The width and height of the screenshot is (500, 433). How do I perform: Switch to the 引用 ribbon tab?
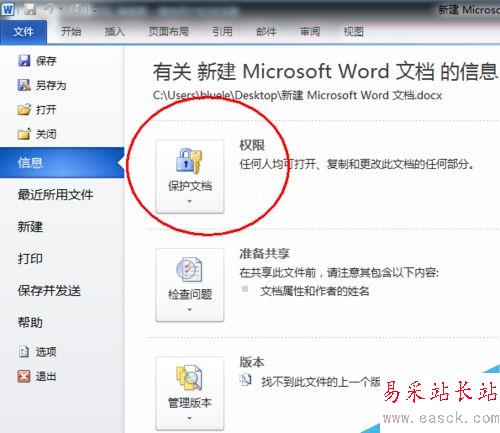[x=222, y=32]
